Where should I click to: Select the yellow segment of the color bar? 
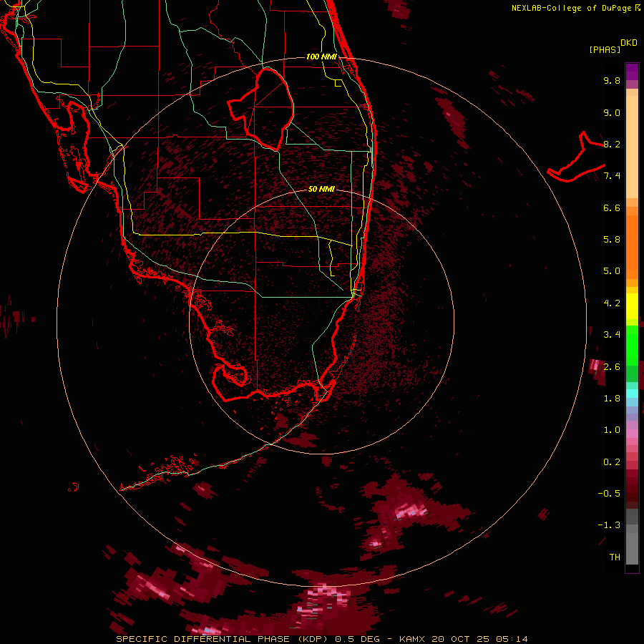point(632,306)
